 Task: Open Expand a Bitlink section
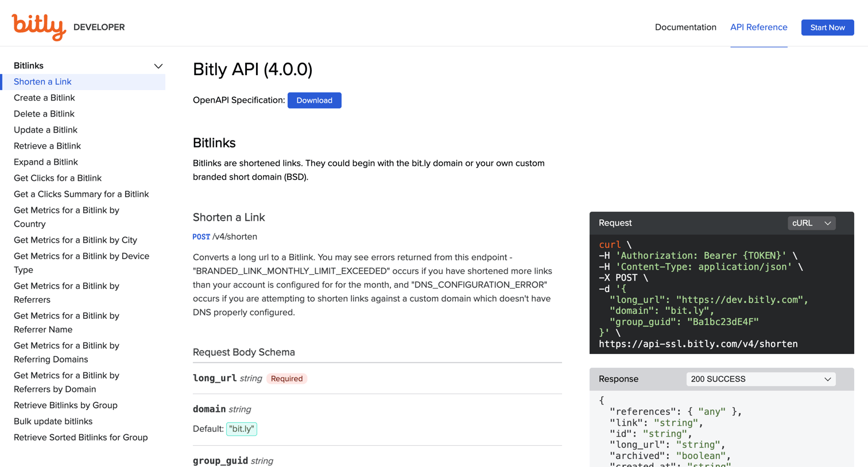46,162
